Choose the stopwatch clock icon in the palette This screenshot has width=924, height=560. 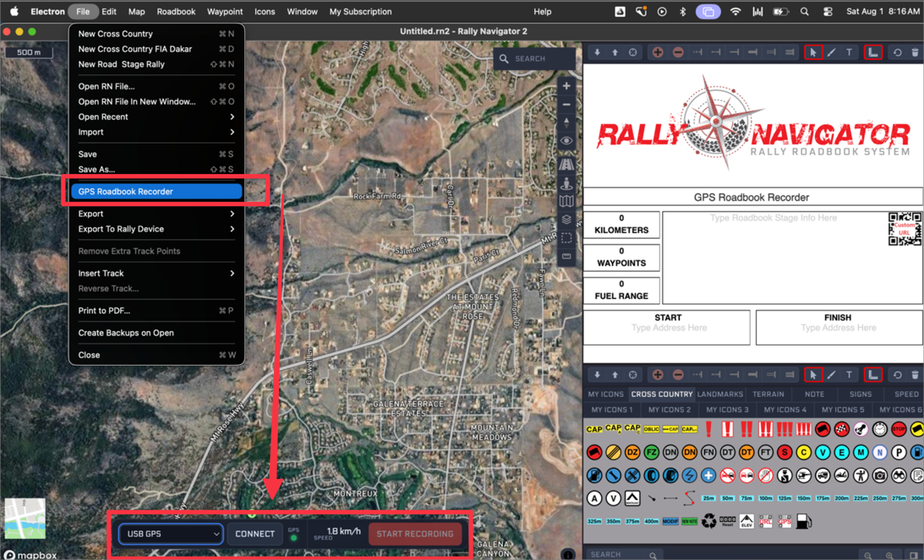coord(880,429)
